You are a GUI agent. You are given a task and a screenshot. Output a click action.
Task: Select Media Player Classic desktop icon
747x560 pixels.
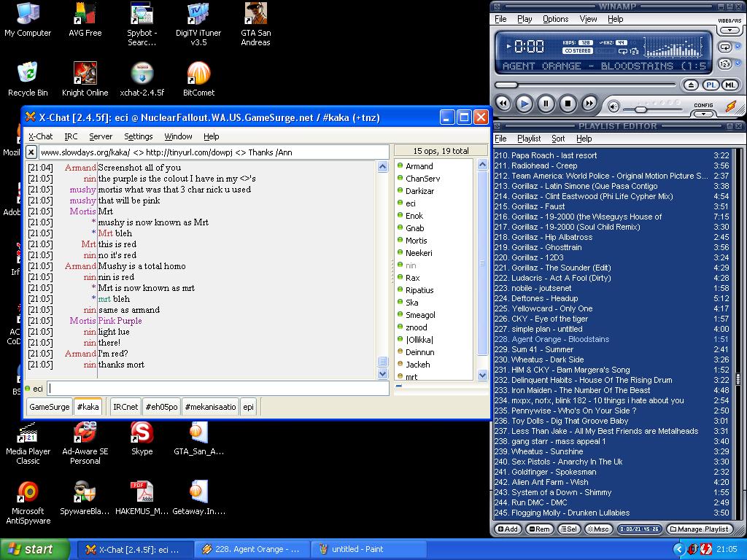click(x=28, y=443)
